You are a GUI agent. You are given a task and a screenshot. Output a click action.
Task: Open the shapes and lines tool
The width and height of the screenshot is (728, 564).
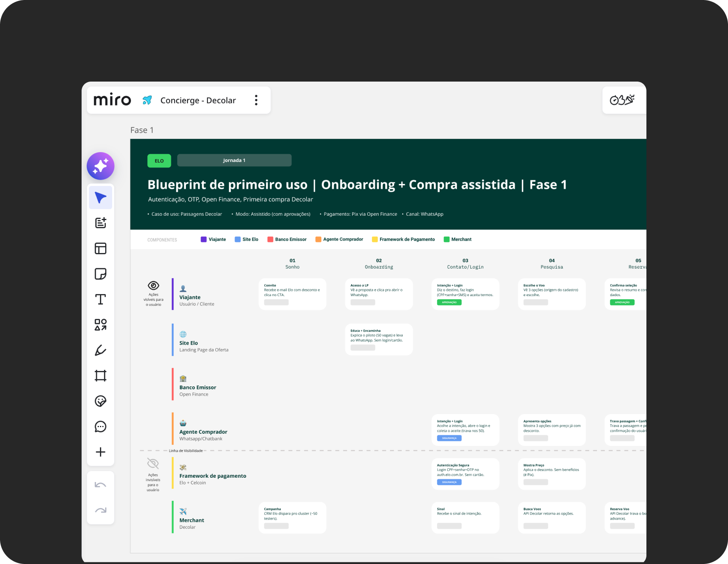click(x=100, y=325)
